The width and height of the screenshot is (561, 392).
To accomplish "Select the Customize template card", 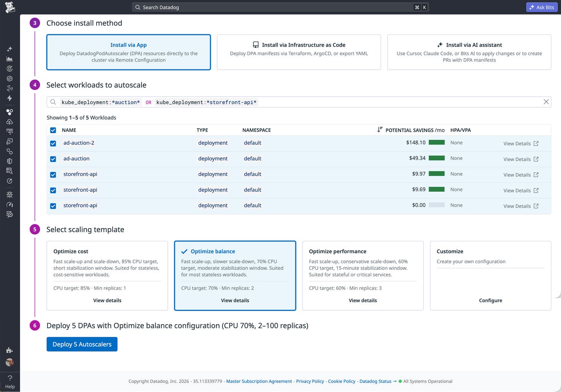I will pos(490,275).
